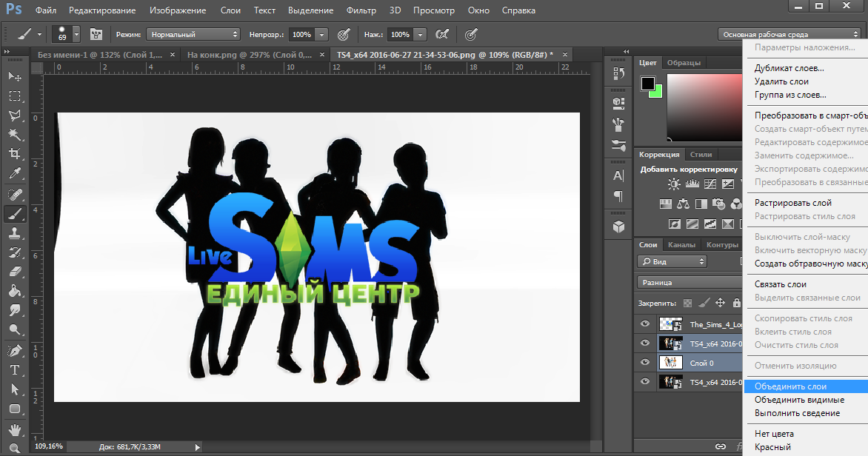Select the Hand tool
This screenshot has height=456, width=868.
tap(15, 430)
